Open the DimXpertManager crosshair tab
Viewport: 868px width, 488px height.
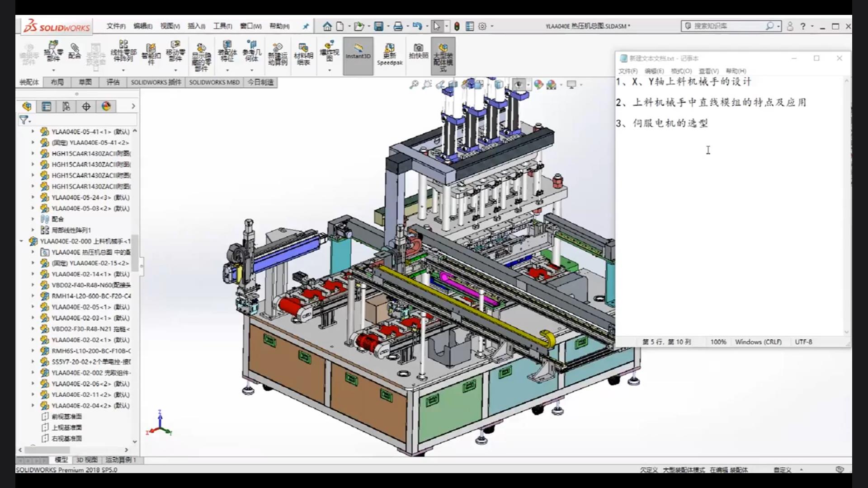(86, 106)
